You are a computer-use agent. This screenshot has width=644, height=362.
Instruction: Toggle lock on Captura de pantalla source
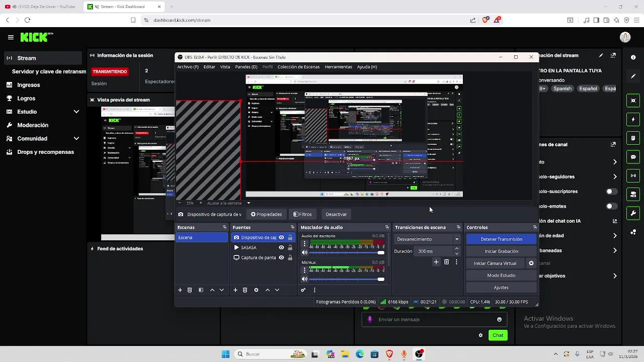pyautogui.click(x=290, y=257)
